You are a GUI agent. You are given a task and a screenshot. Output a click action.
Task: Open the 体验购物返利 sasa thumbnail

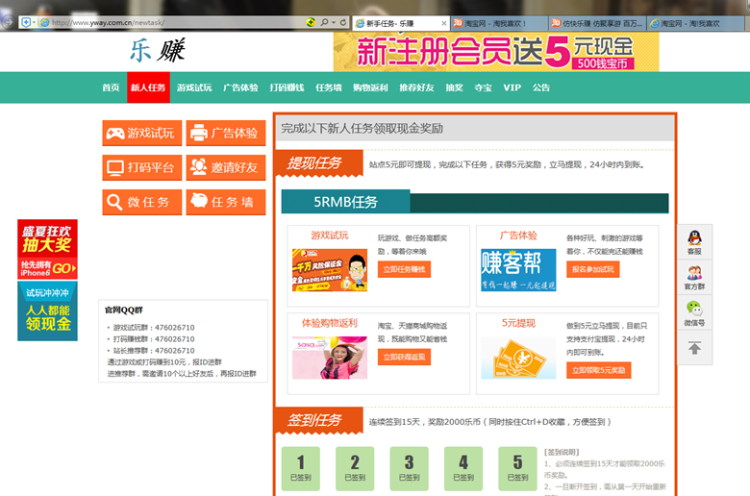pos(330,358)
